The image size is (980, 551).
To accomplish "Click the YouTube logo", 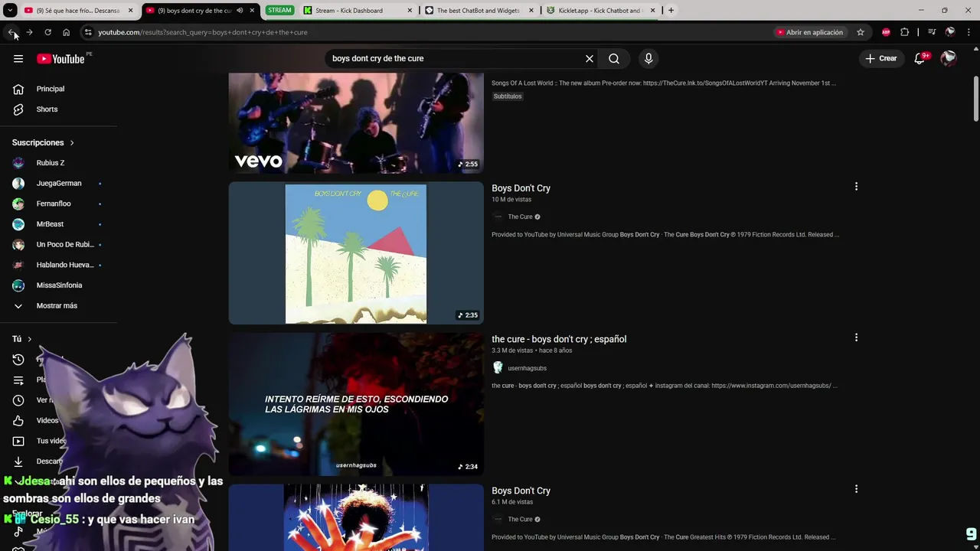I will 61,59.
